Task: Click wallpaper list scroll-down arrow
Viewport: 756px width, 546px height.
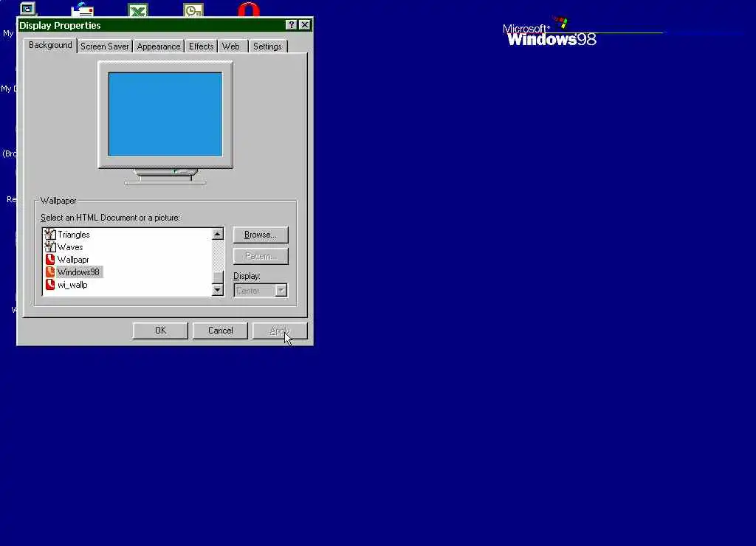Action: [x=218, y=290]
